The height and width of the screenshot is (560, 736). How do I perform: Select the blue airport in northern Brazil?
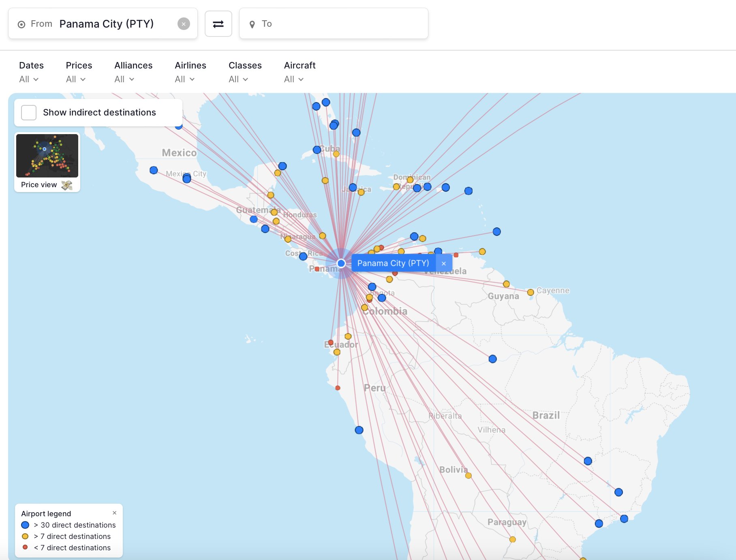[493, 359]
